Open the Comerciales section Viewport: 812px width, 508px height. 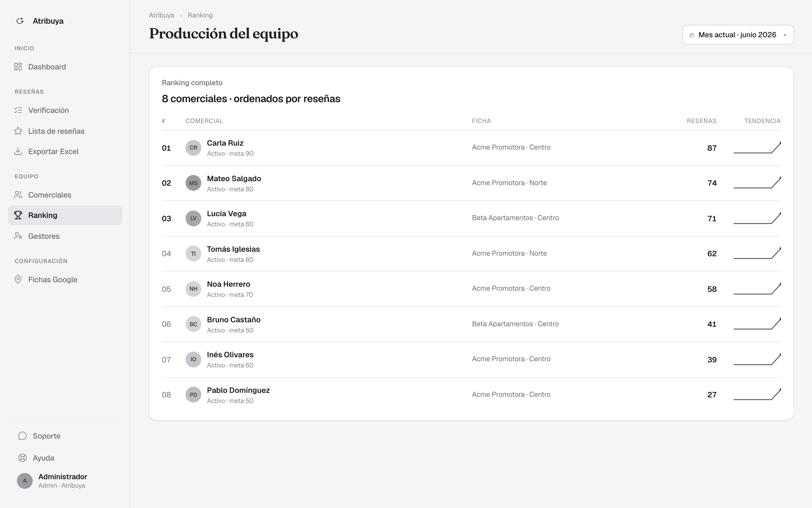pyautogui.click(x=65, y=195)
